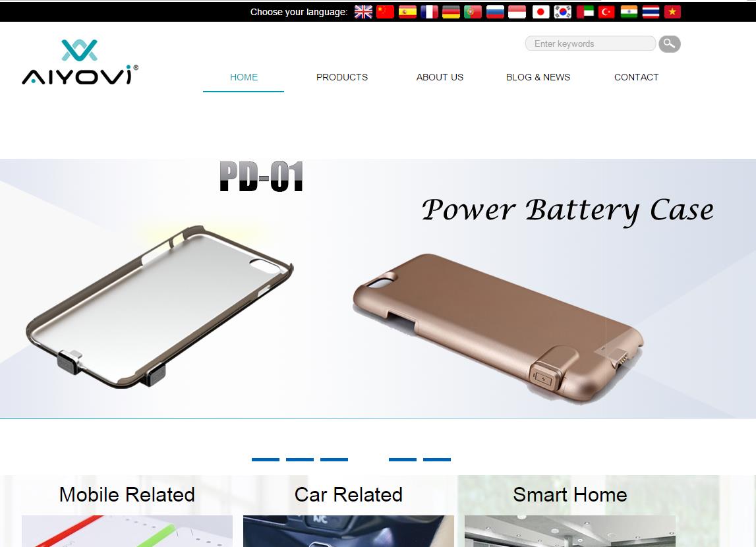The height and width of the screenshot is (547, 756).
Task: Open the CONTACT page
Action: [636, 77]
